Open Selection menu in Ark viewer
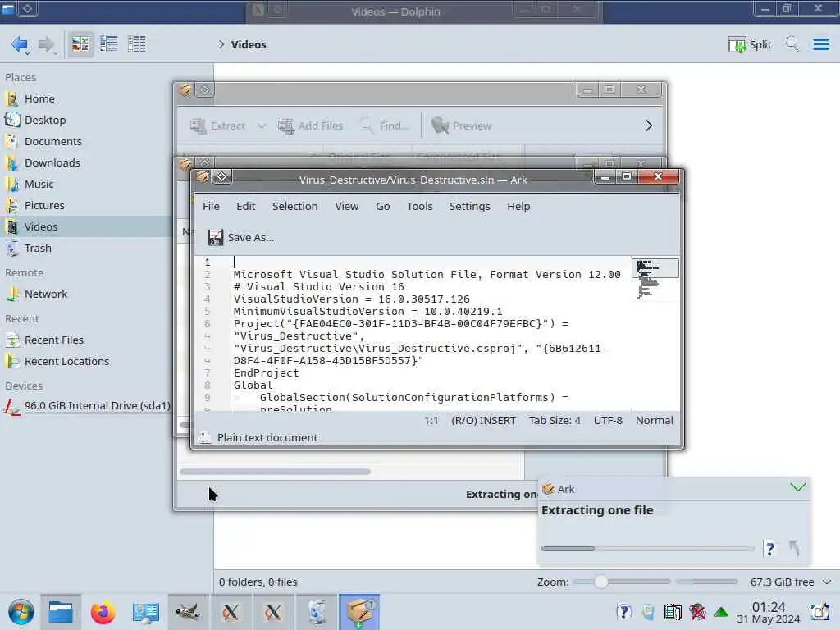The width and height of the screenshot is (840, 630). pos(294,206)
